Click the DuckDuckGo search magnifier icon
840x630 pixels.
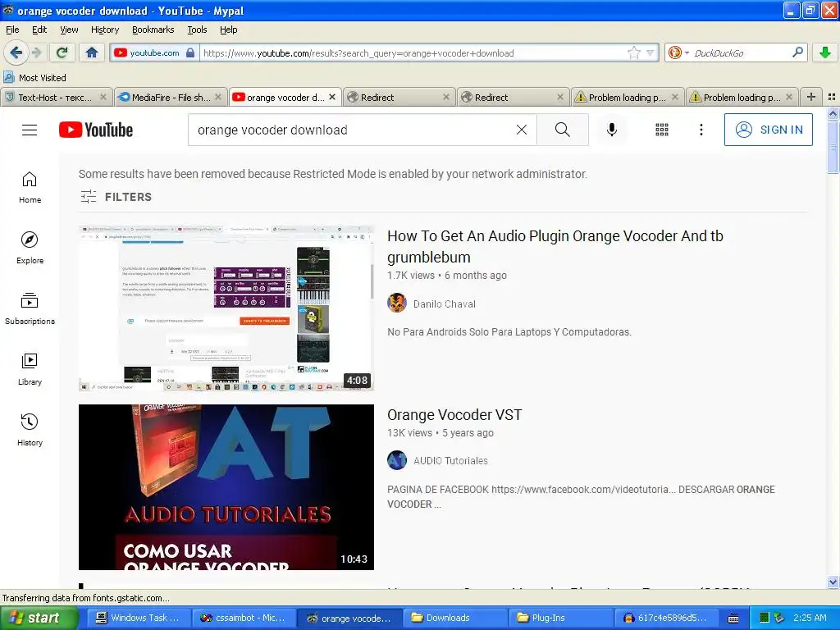coord(797,52)
